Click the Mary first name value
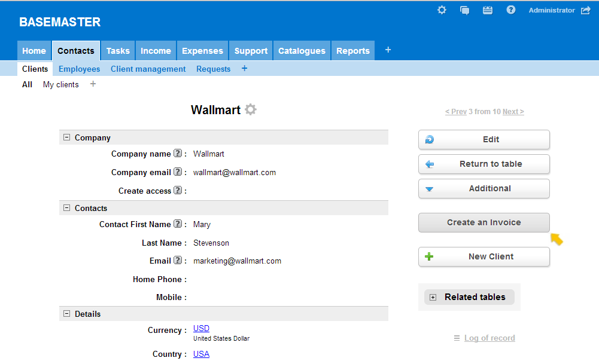This screenshot has width=599, height=364. tap(202, 224)
